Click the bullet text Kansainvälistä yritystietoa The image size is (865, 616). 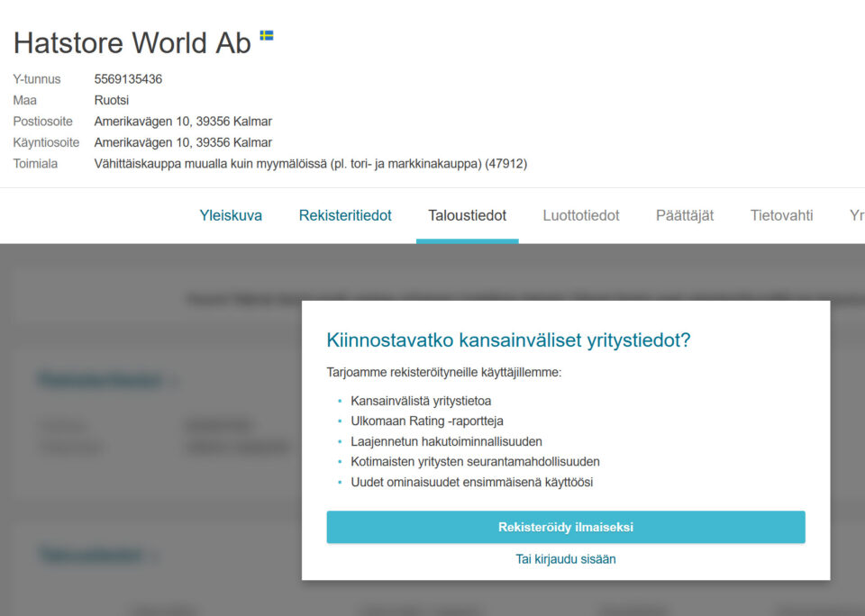pyautogui.click(x=421, y=401)
